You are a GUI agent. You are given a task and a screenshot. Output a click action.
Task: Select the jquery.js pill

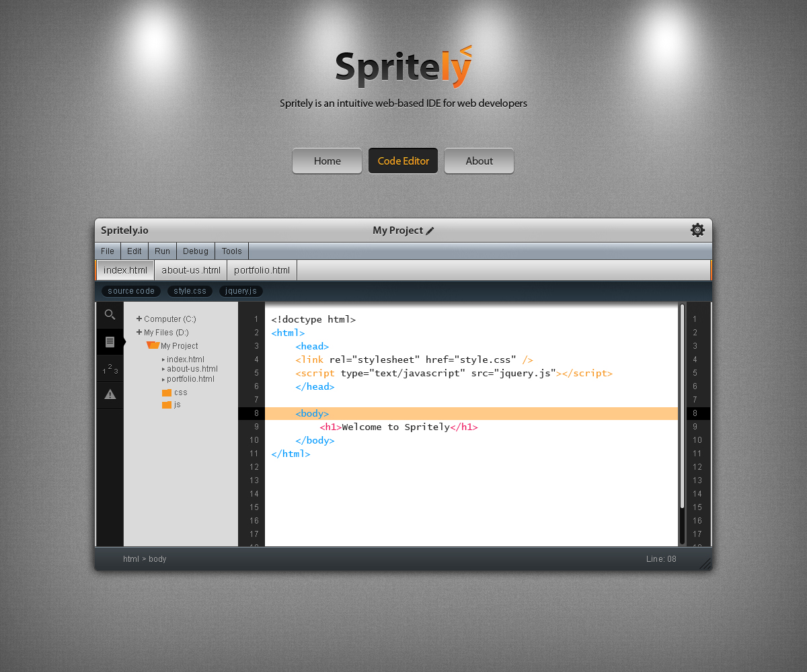tap(241, 291)
